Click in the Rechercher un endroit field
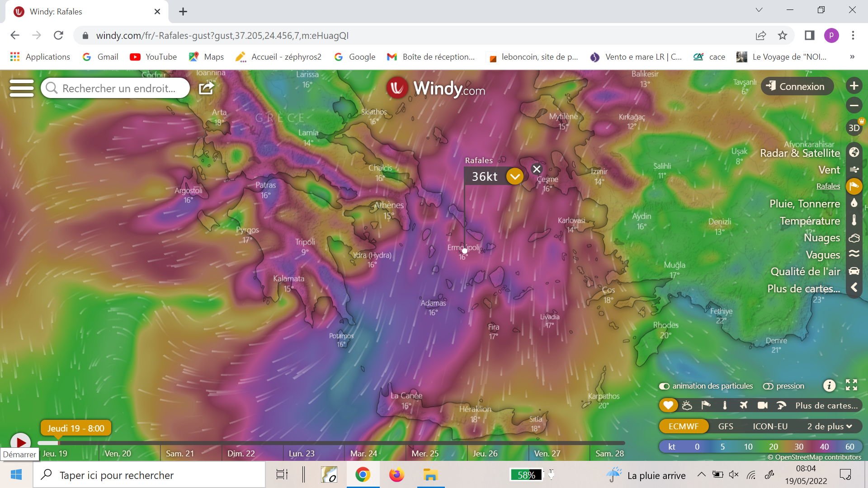 pyautogui.click(x=118, y=88)
